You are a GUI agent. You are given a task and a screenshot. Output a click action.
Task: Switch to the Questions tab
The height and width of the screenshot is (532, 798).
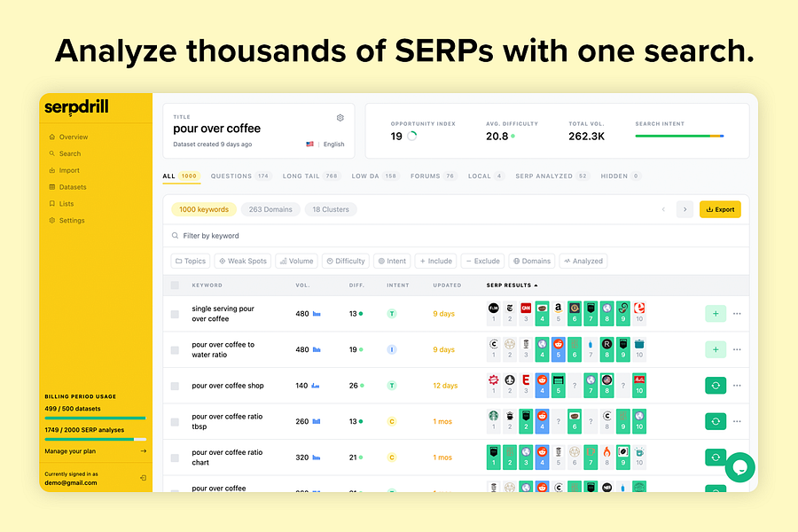[240, 176]
